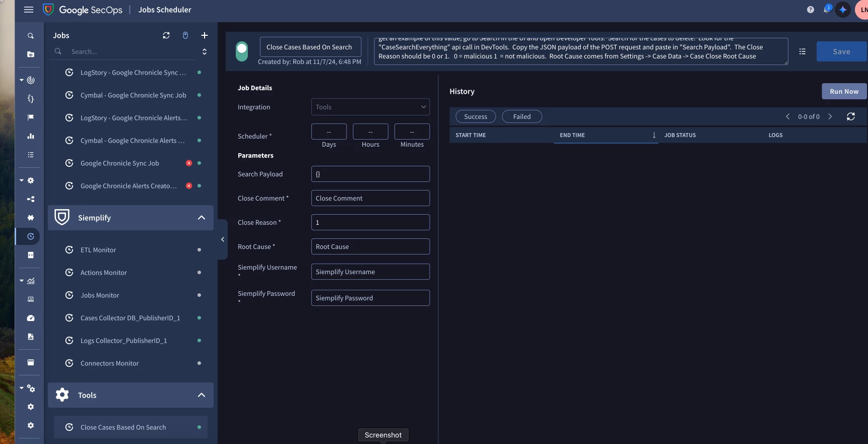This screenshot has height=444, width=868.
Task: Open the monitor screen sidebar icon
Action: coord(31,299)
